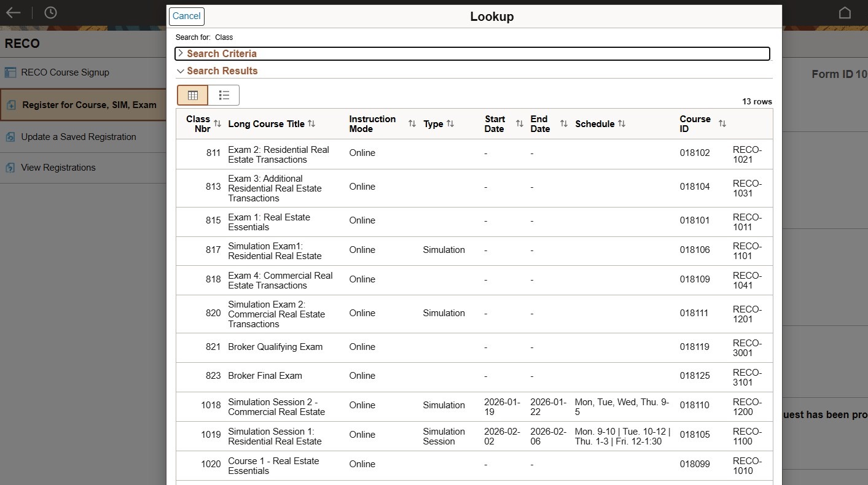The image size is (868, 485).
Task: Sort by End Date column
Action: click(x=563, y=124)
